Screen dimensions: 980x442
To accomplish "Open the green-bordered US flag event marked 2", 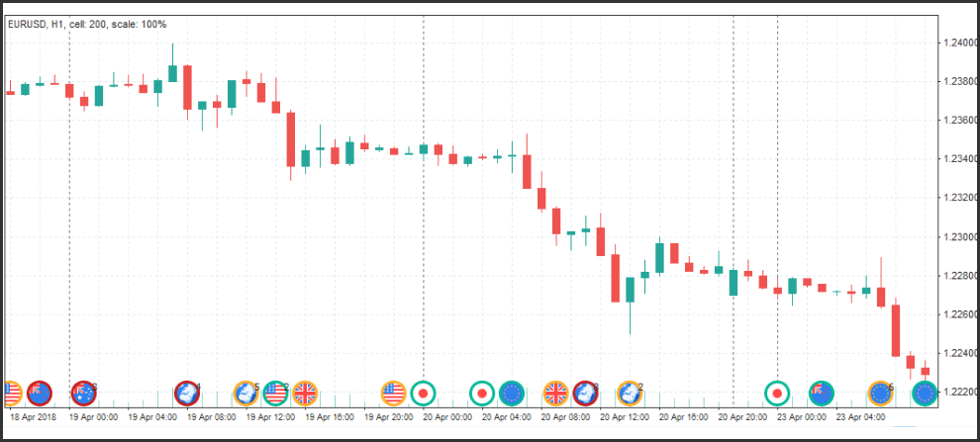I will click(x=275, y=394).
